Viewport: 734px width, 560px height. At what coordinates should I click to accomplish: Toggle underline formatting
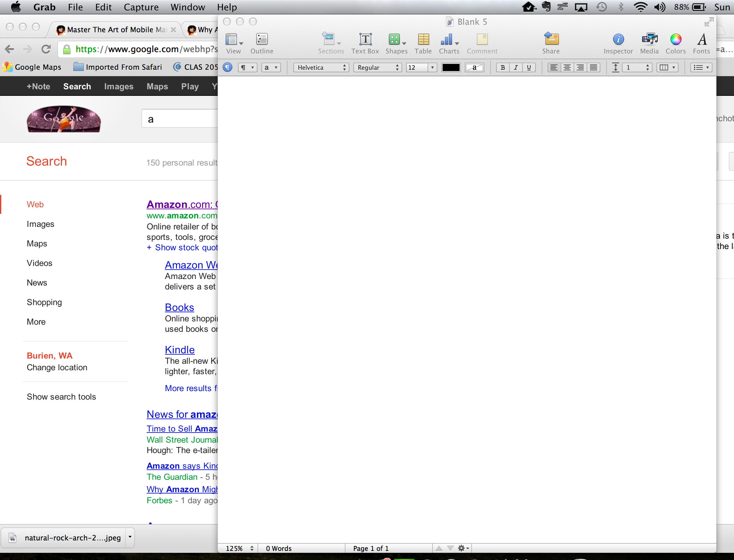coord(529,67)
